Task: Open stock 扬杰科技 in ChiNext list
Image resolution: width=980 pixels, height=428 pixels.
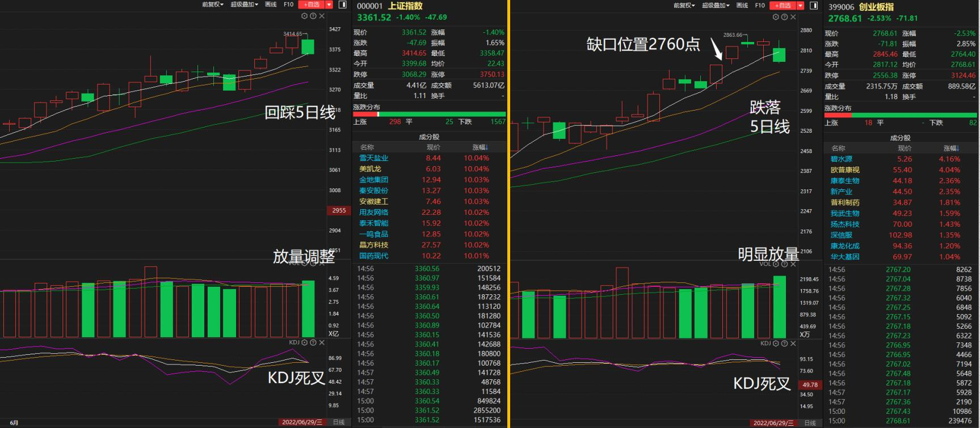Action: coord(845,224)
